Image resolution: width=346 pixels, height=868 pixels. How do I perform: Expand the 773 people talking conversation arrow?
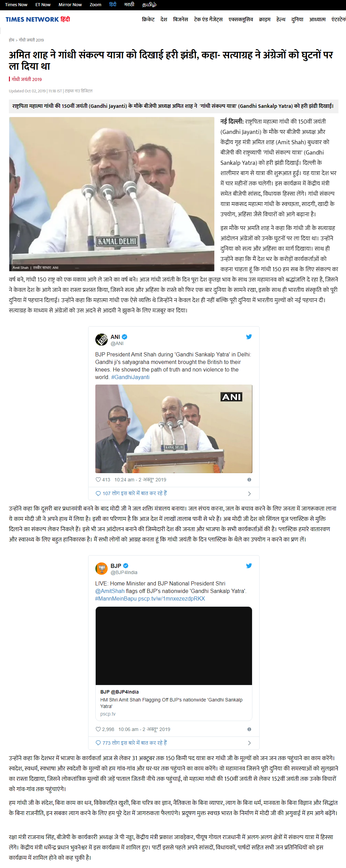tap(249, 743)
